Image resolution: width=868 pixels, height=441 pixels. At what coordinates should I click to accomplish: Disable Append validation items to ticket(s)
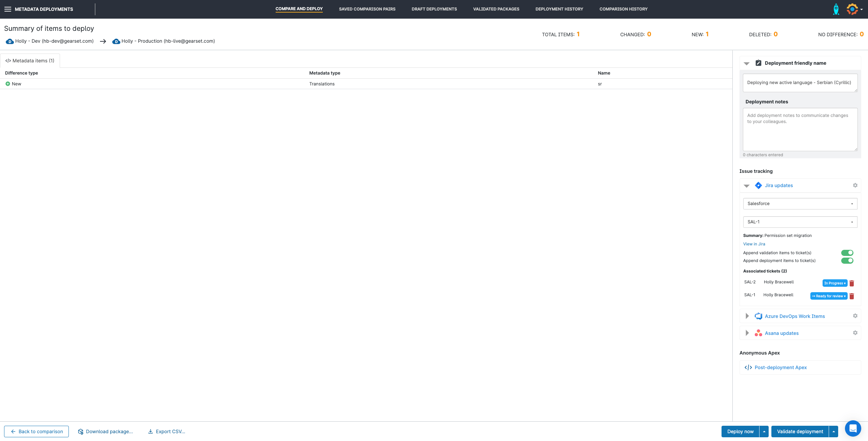(x=847, y=253)
